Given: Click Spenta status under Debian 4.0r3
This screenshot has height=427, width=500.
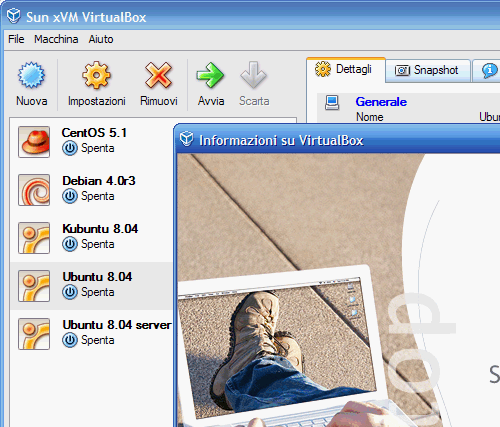Looking at the screenshot, I should [98, 196].
